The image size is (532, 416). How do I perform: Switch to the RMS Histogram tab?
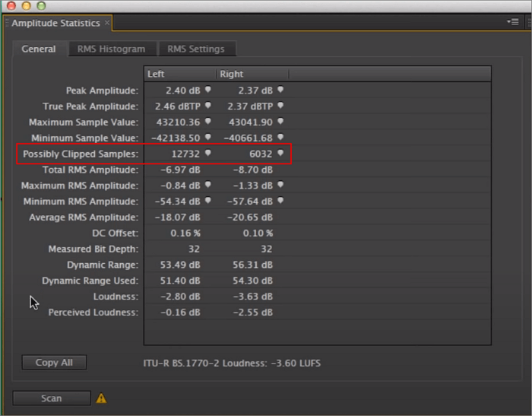111,49
